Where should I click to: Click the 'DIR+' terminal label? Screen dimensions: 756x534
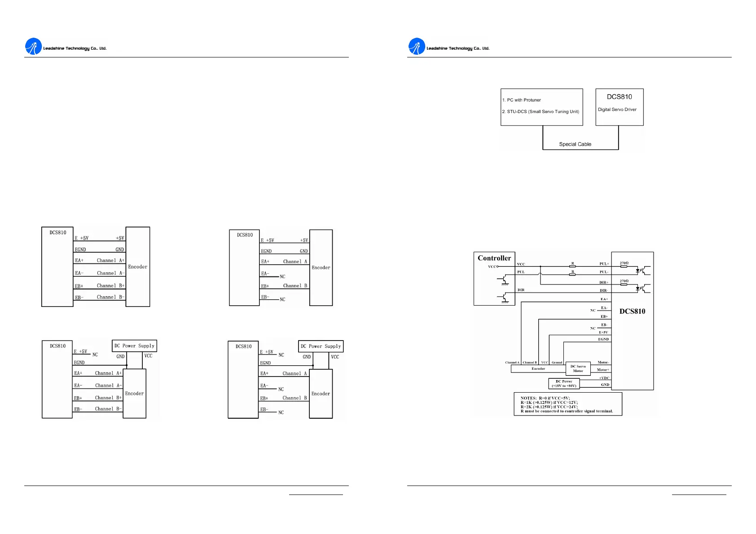point(604,283)
